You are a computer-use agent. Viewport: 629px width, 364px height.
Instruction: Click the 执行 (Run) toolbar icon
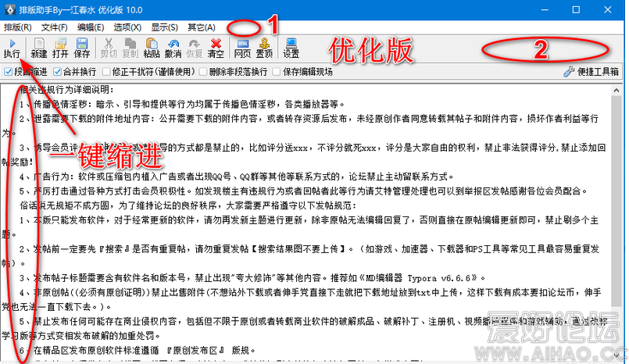pos(12,48)
